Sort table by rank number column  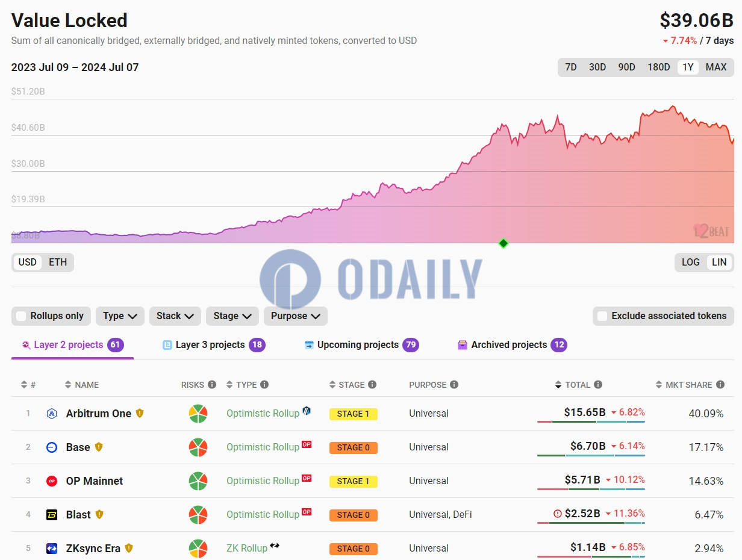(x=28, y=385)
